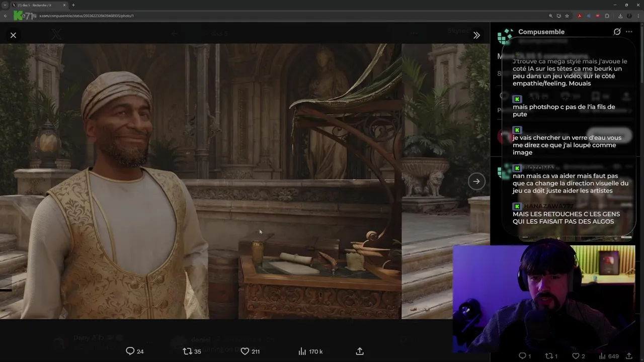Share the side panel reply

point(629,356)
